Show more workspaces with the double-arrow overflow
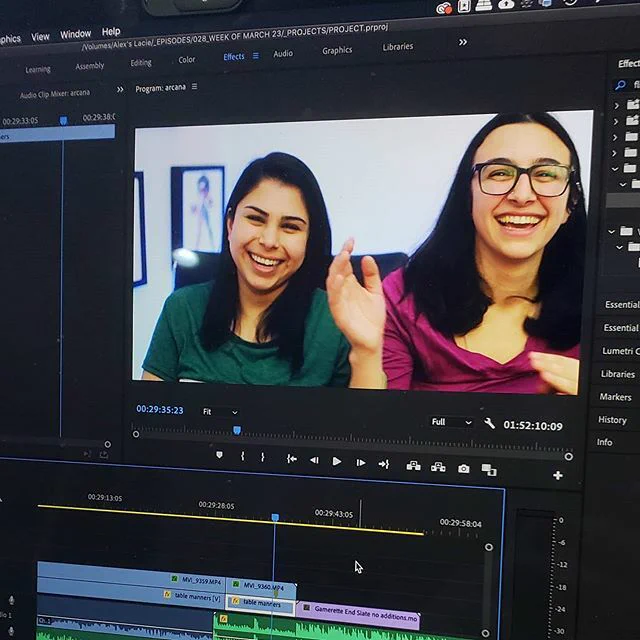 coord(463,42)
